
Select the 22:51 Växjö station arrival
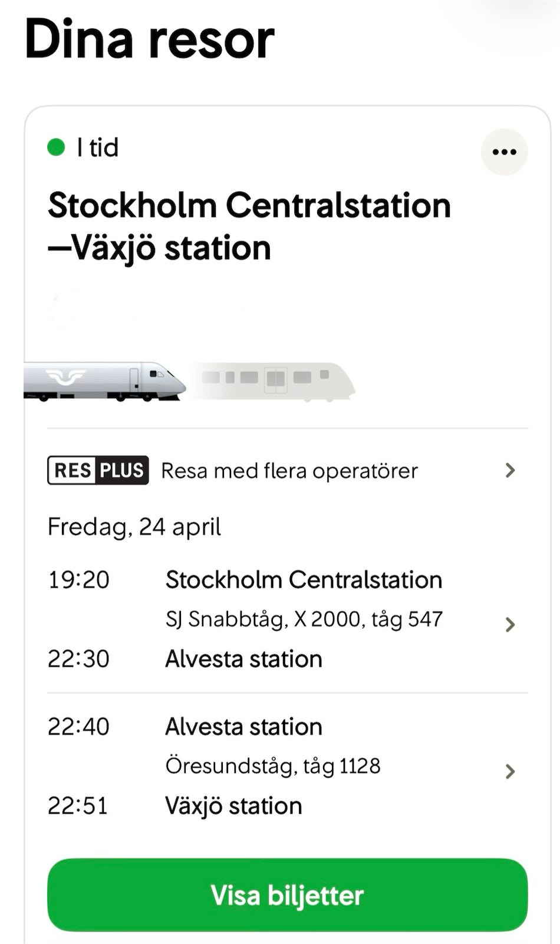point(233,806)
